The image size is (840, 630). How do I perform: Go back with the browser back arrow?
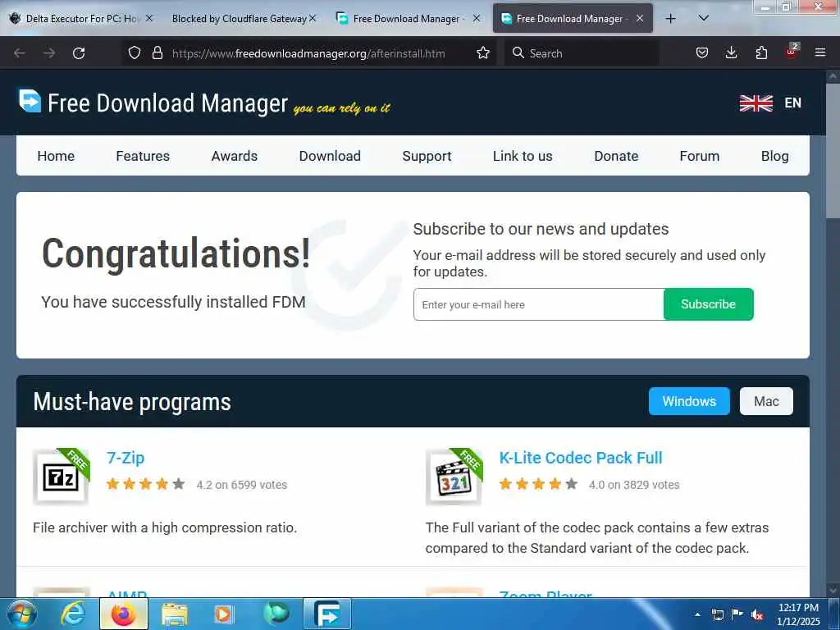(x=20, y=53)
